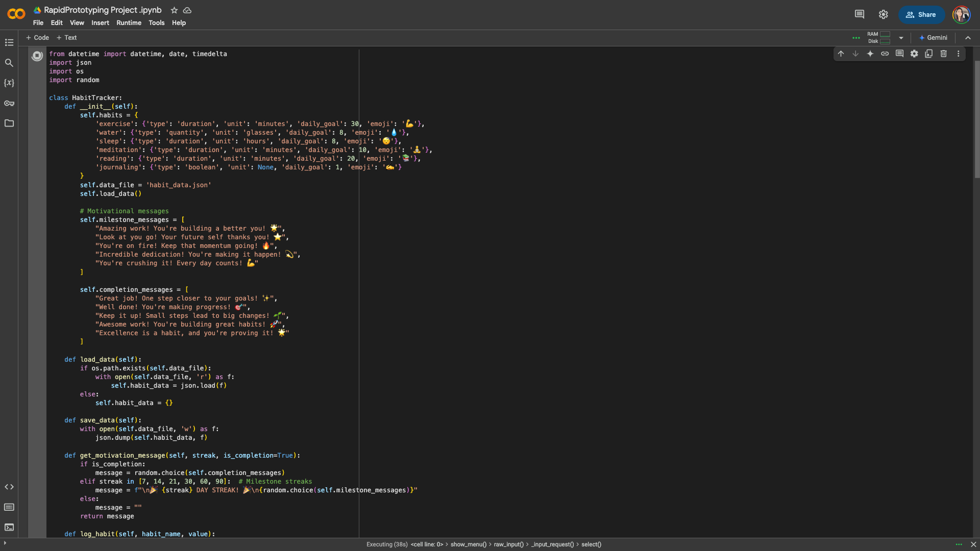Add a new Code cell
The height and width of the screenshot is (551, 980).
[x=37, y=38]
